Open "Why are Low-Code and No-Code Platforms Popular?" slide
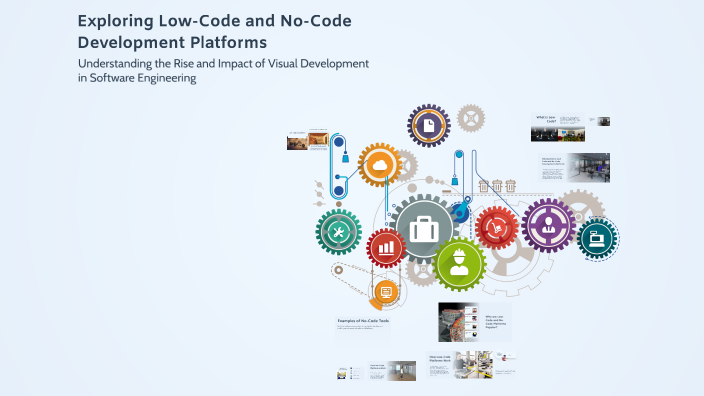 tap(475, 322)
